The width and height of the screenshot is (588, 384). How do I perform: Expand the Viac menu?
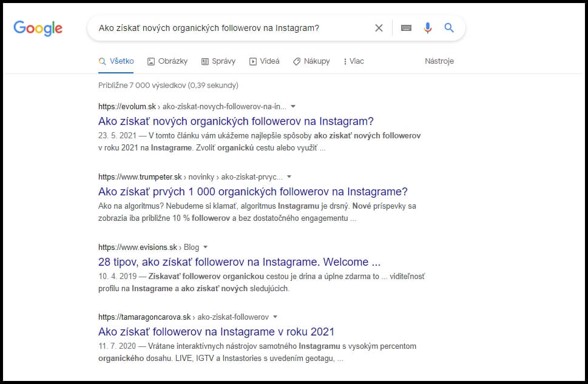(x=354, y=61)
